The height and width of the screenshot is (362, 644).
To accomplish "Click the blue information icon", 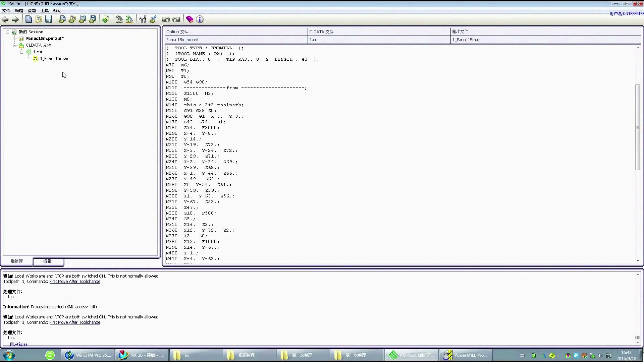I will (x=200, y=19).
